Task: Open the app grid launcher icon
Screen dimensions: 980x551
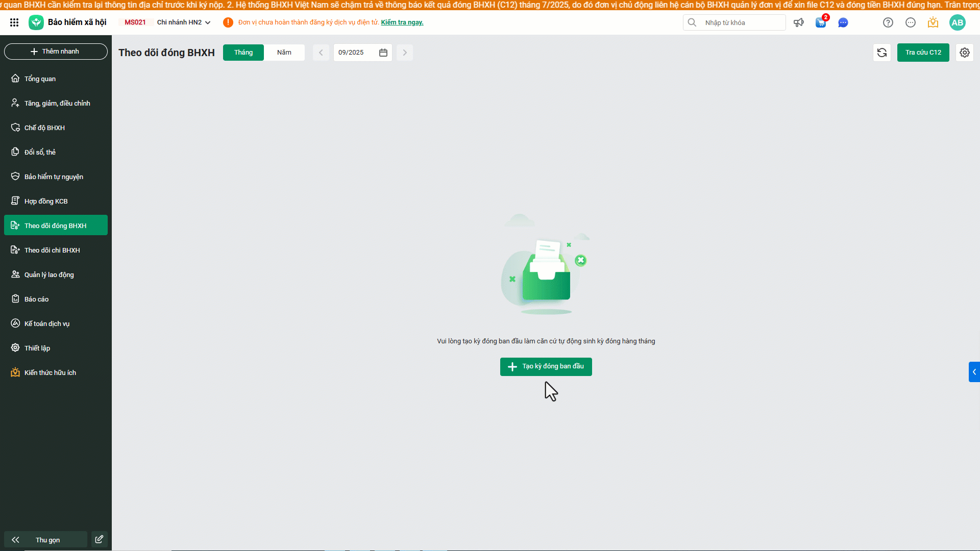Action: tap(14, 22)
